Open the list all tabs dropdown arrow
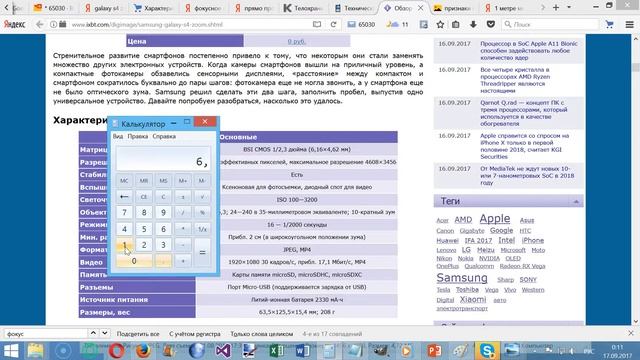The height and width of the screenshot is (360, 640). click(569, 8)
